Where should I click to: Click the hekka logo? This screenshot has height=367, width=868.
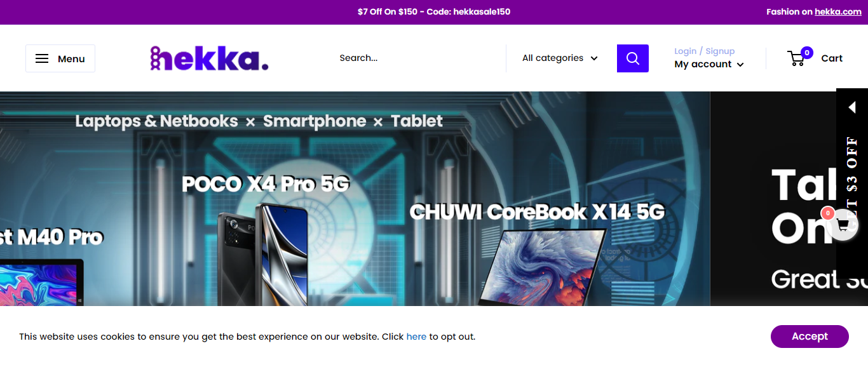210,58
